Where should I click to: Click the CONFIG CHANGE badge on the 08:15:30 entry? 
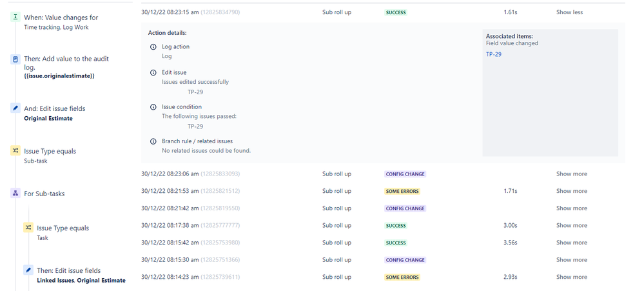pos(405,260)
